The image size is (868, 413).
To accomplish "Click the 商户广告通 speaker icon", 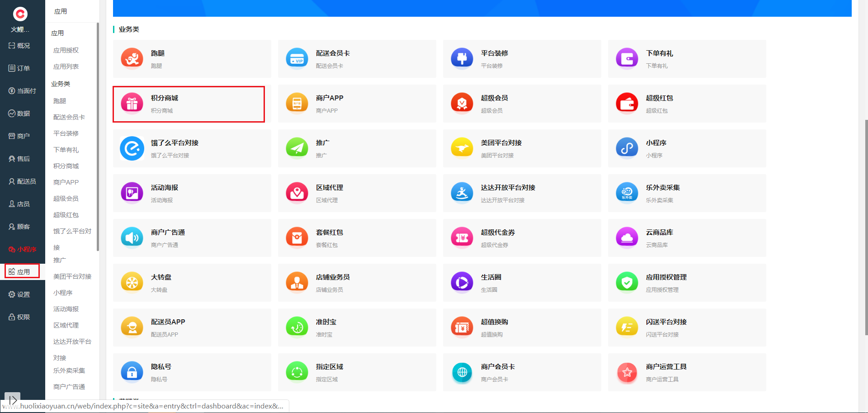I will tap(132, 238).
